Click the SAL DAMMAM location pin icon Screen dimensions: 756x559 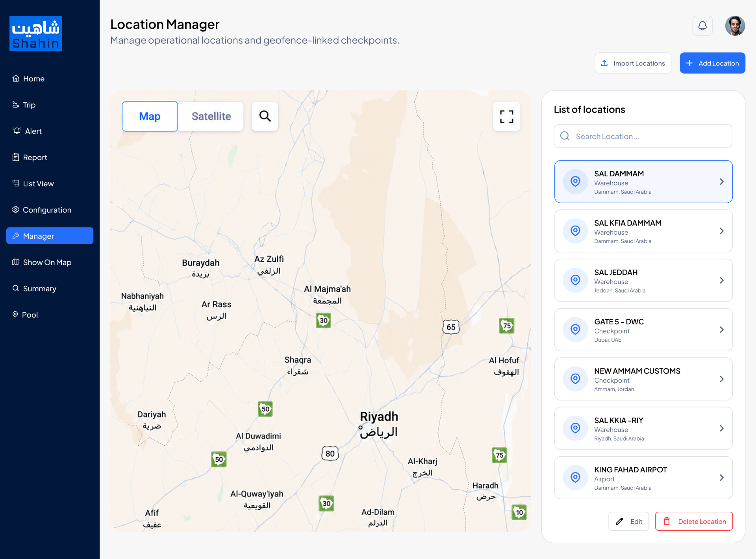tap(575, 181)
